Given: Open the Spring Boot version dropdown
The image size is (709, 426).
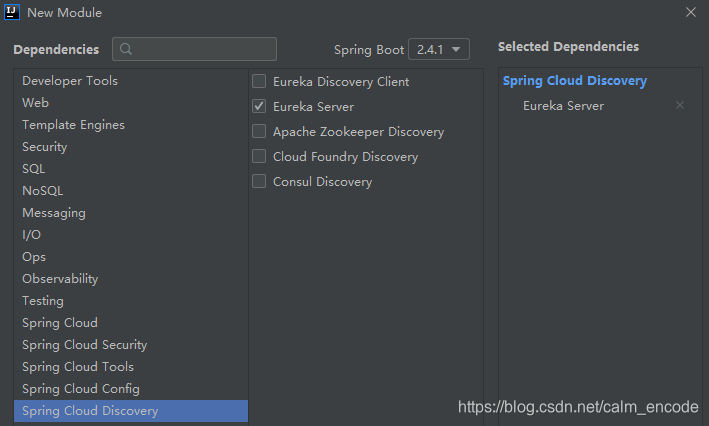Looking at the screenshot, I should (x=439, y=49).
